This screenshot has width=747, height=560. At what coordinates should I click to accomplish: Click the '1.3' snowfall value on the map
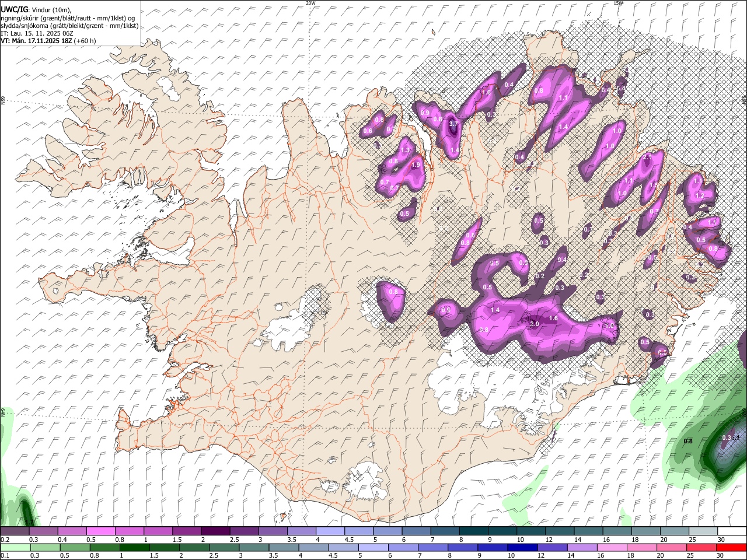pos(405,150)
